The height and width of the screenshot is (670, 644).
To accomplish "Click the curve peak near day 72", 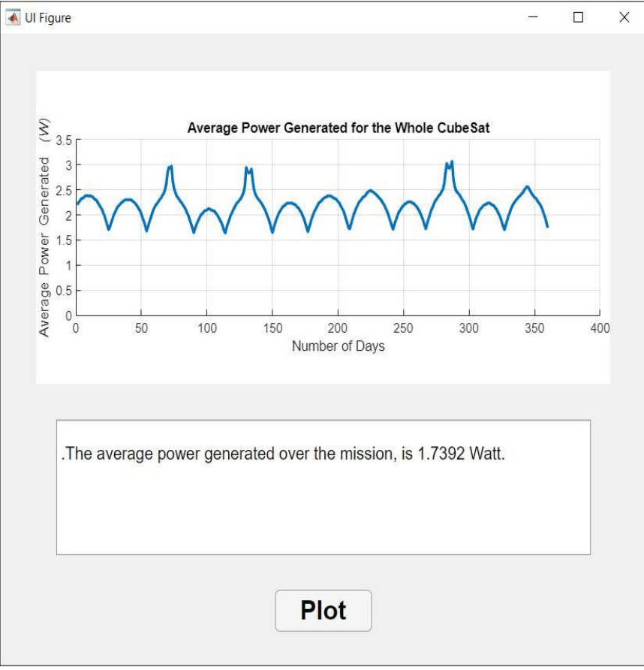I will 171,167.
